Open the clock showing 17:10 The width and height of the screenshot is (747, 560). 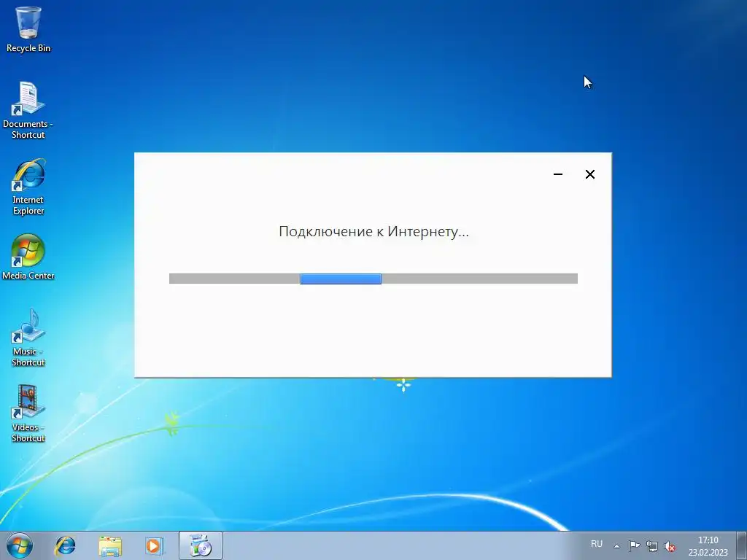[x=708, y=546]
